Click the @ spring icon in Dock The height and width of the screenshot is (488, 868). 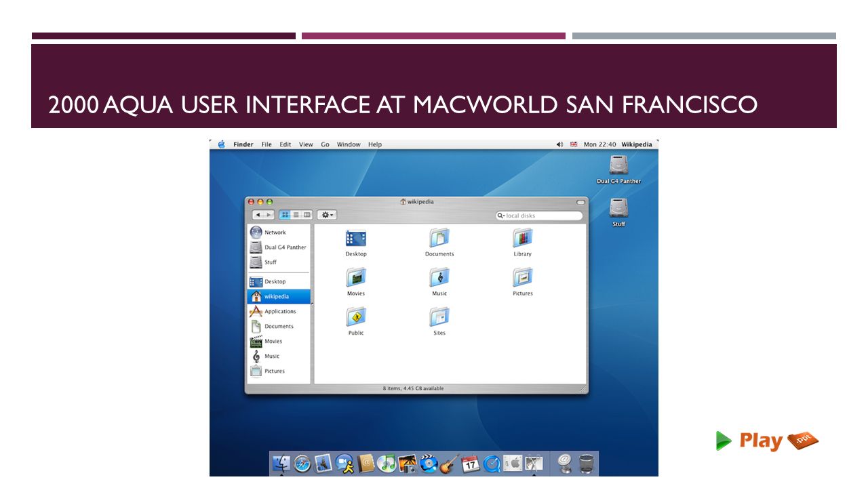click(565, 464)
